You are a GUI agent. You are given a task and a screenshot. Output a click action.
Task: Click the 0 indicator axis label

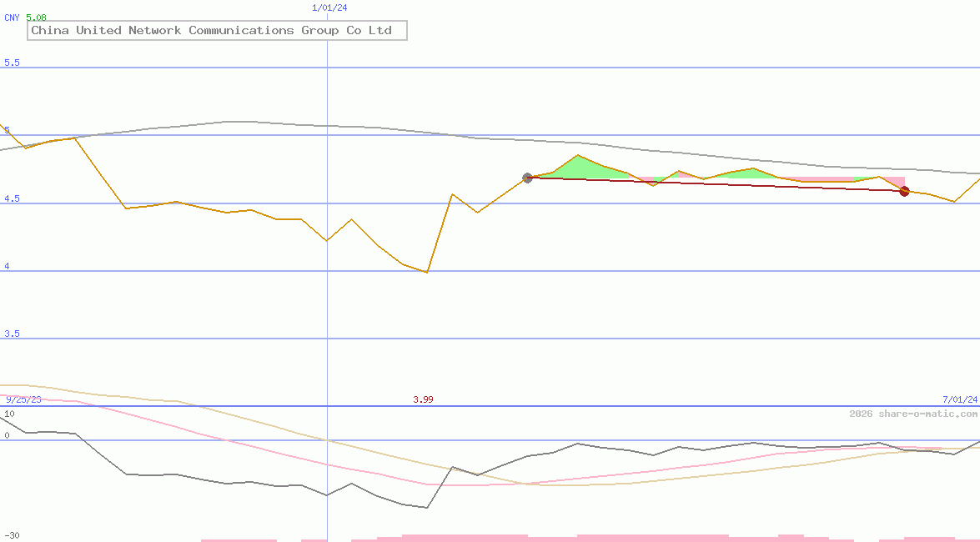coord(8,436)
